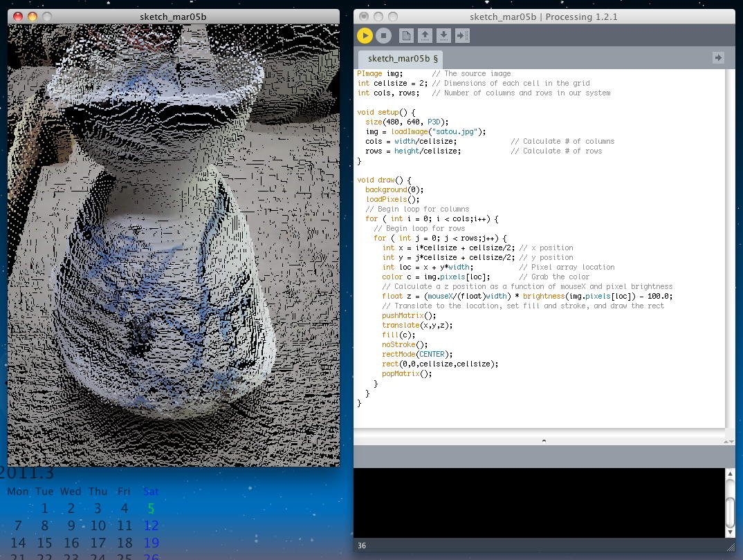The width and height of the screenshot is (743, 560).
Task: Click the console scrollbar up arrow
Action: click(x=729, y=474)
